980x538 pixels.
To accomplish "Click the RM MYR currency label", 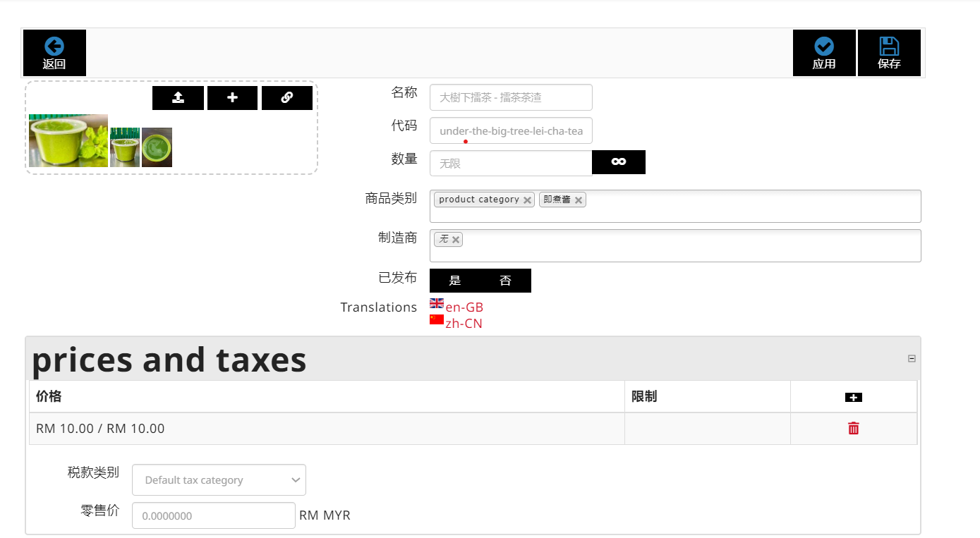I will [325, 515].
